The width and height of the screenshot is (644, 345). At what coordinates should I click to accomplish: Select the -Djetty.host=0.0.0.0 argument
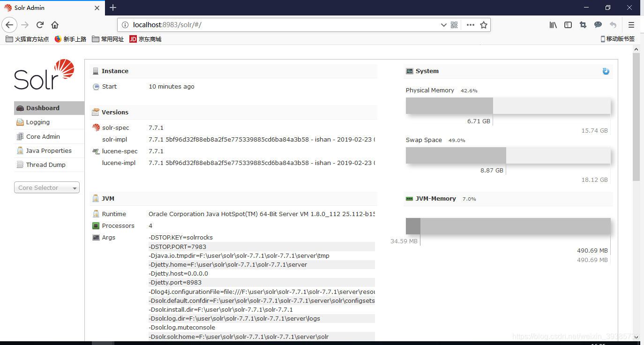[x=178, y=274]
